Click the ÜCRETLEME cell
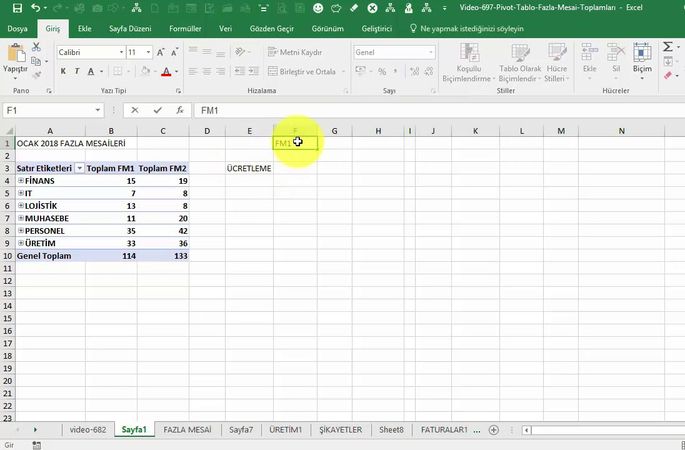This screenshot has width=685, height=450. click(249, 169)
